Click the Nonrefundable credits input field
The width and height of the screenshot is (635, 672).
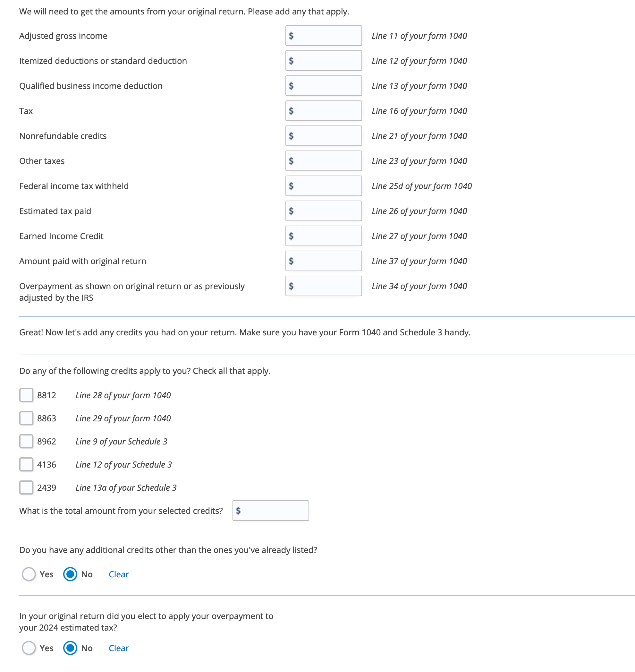tap(324, 136)
